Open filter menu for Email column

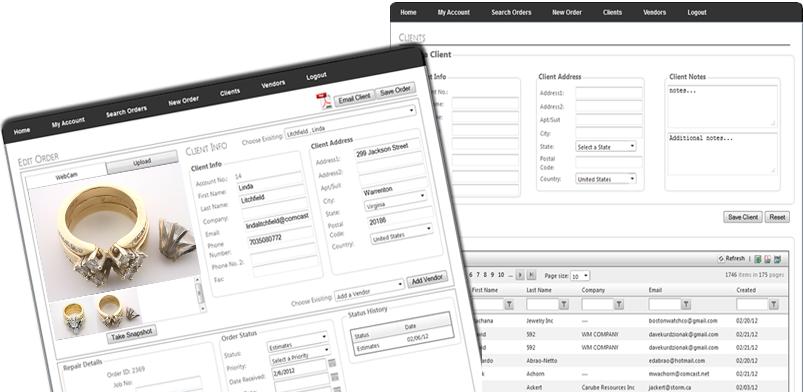coord(686,305)
